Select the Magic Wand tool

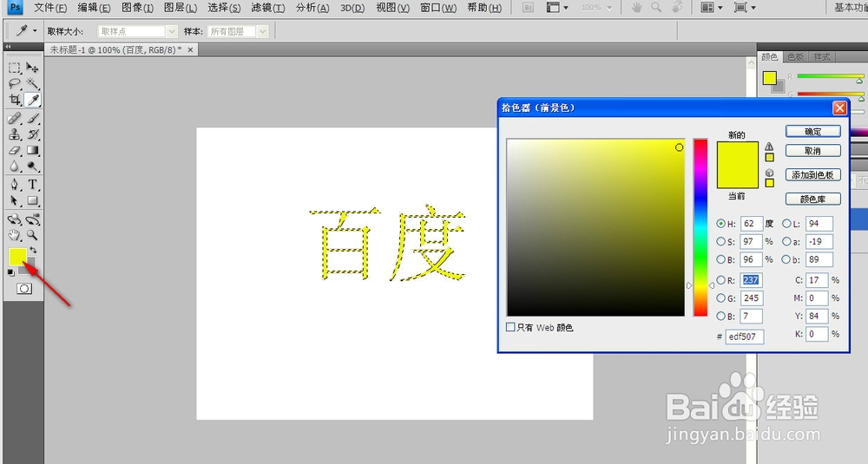click(x=33, y=83)
